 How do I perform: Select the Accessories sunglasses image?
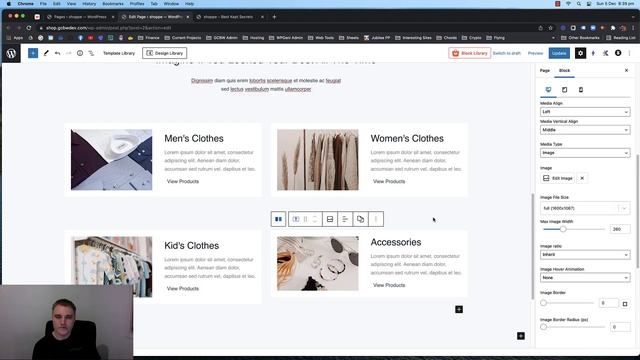(x=318, y=263)
